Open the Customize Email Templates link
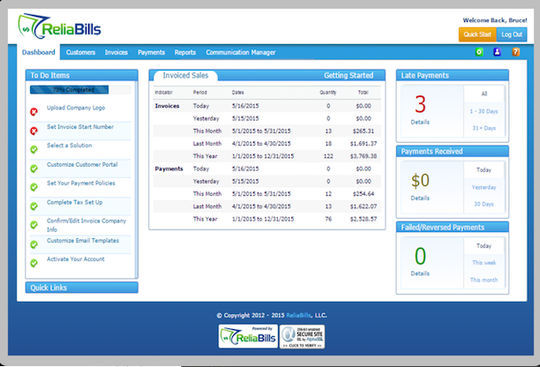 [x=83, y=240]
